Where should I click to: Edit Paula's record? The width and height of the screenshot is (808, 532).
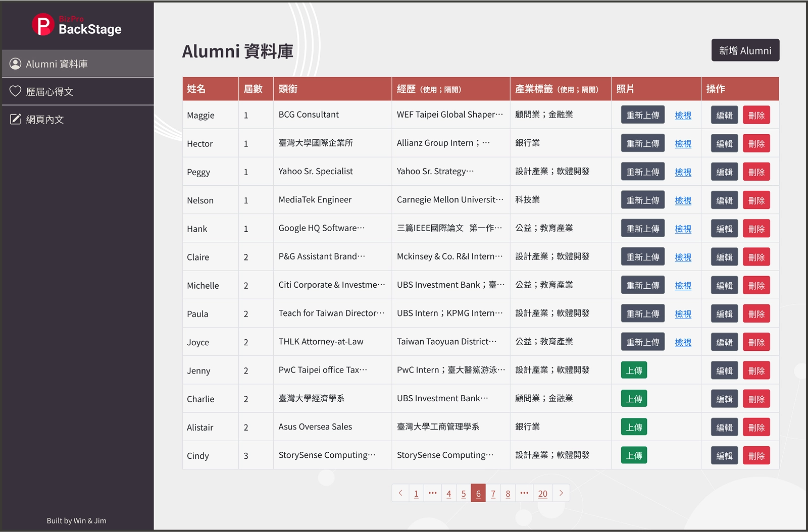coord(725,313)
